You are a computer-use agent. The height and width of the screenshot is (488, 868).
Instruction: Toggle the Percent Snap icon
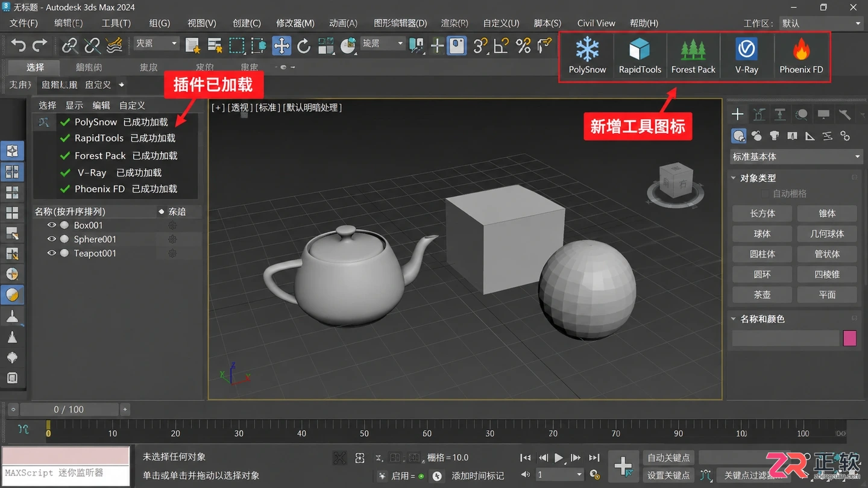(523, 45)
